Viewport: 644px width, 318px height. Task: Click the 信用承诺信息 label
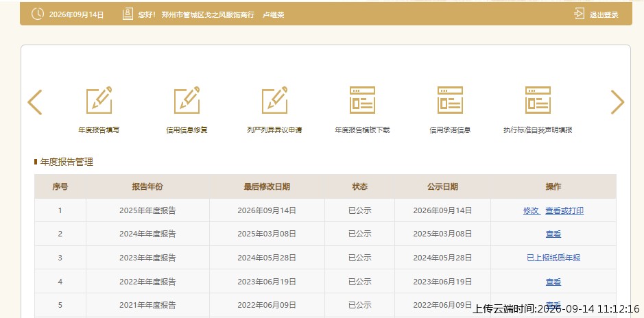tap(450, 130)
